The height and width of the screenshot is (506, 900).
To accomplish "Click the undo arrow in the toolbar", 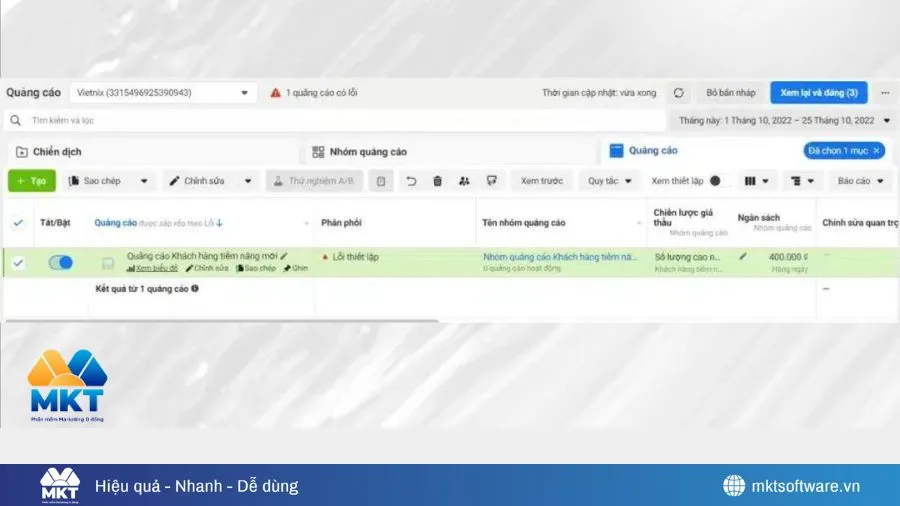I will pos(411,181).
